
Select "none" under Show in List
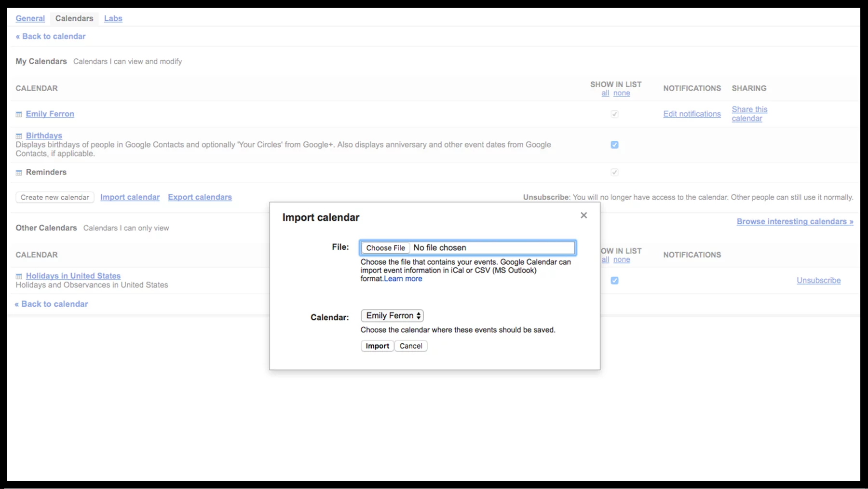(x=622, y=93)
